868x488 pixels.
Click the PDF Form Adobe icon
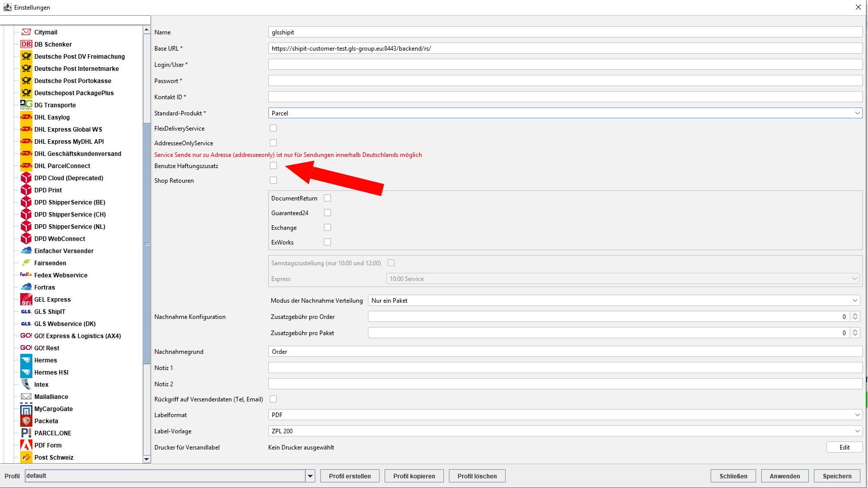click(26, 445)
